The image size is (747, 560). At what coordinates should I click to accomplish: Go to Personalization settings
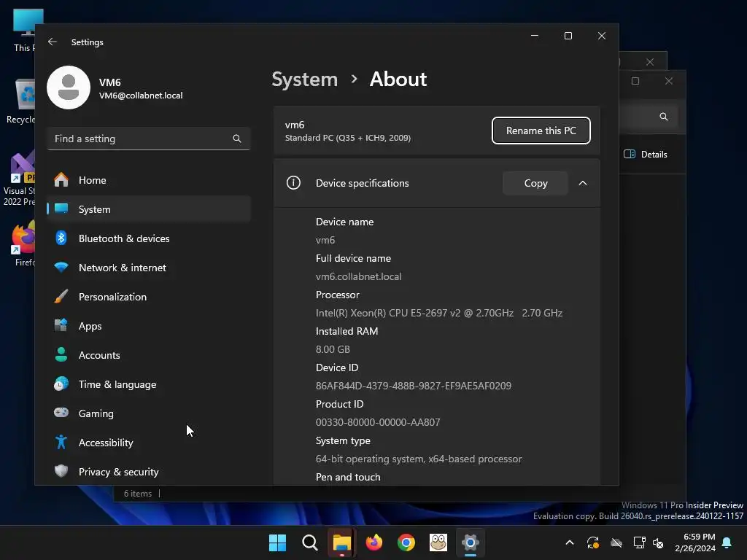tap(149, 297)
